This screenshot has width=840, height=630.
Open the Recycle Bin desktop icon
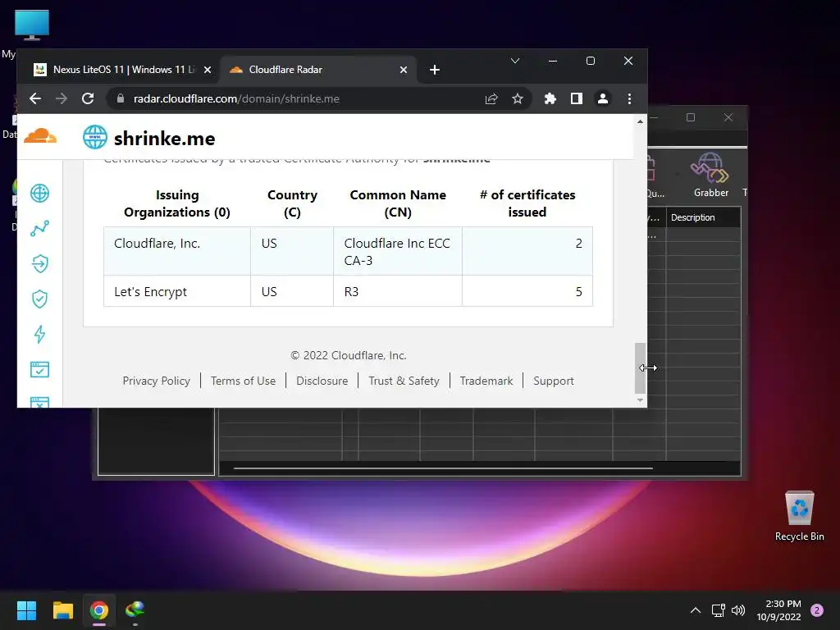tap(799, 517)
